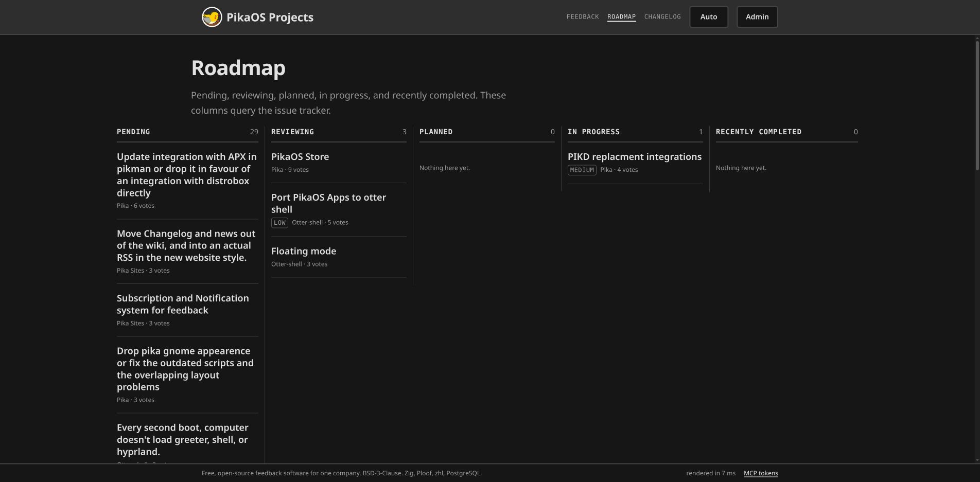This screenshot has height=482, width=980.
Task: Click the IN PROGRESS column header
Action: tap(593, 132)
